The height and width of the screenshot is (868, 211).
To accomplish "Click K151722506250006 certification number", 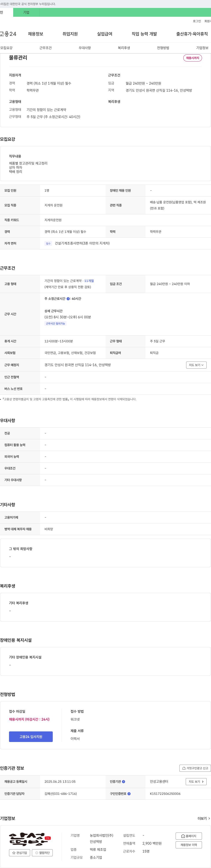I will pos(165,794).
